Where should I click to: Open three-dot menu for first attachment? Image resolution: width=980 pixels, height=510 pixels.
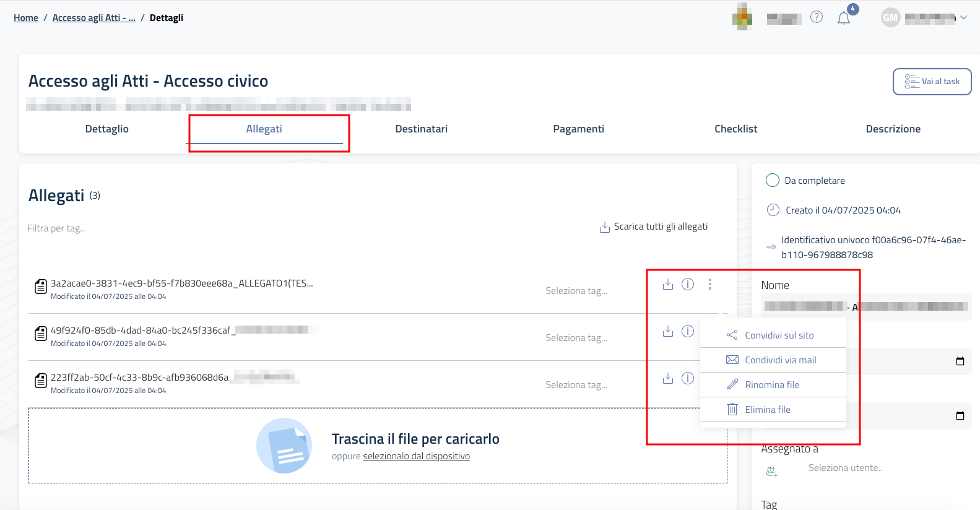point(709,284)
